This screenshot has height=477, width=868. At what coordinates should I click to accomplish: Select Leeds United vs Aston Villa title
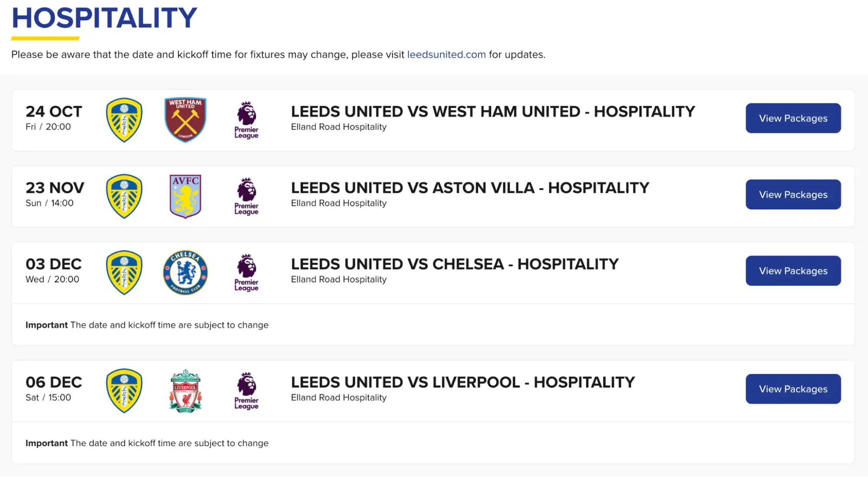click(470, 188)
